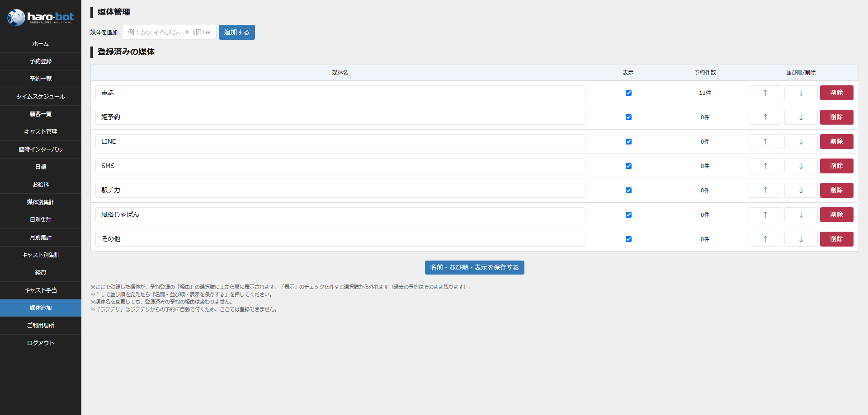Delete the 電話 media row

(x=837, y=93)
